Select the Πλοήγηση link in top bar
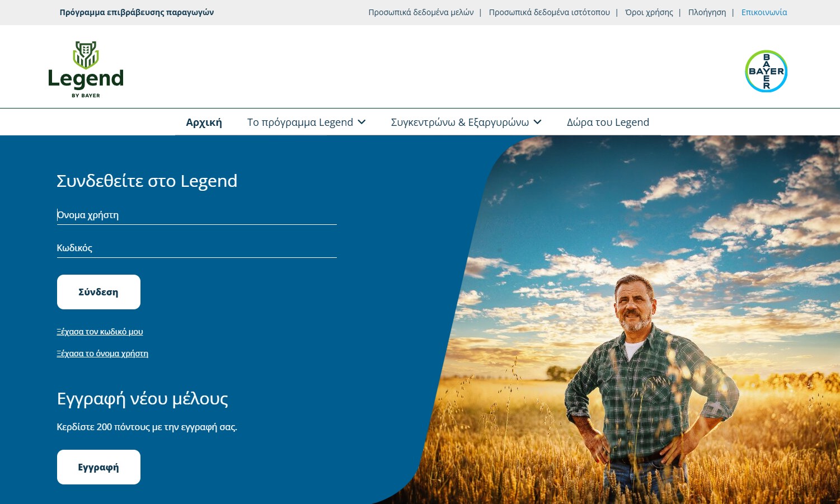This screenshot has width=840, height=504. (707, 12)
